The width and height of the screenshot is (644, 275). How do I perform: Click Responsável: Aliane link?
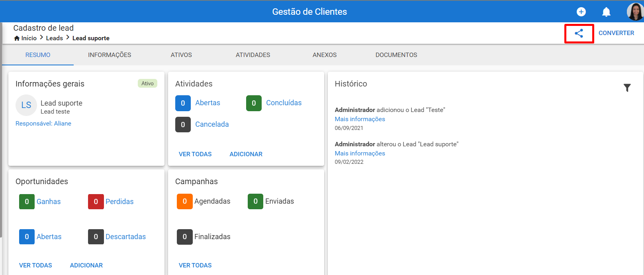[x=43, y=124]
